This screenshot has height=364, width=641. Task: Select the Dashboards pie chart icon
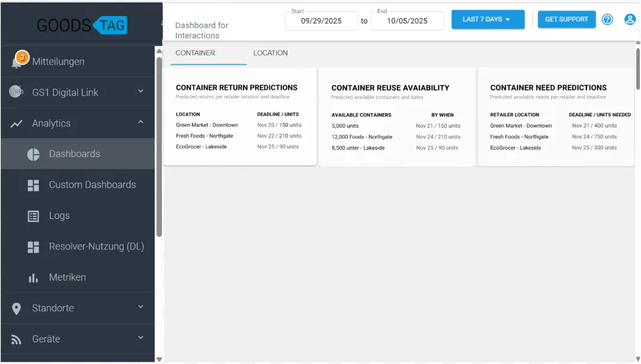(34, 154)
